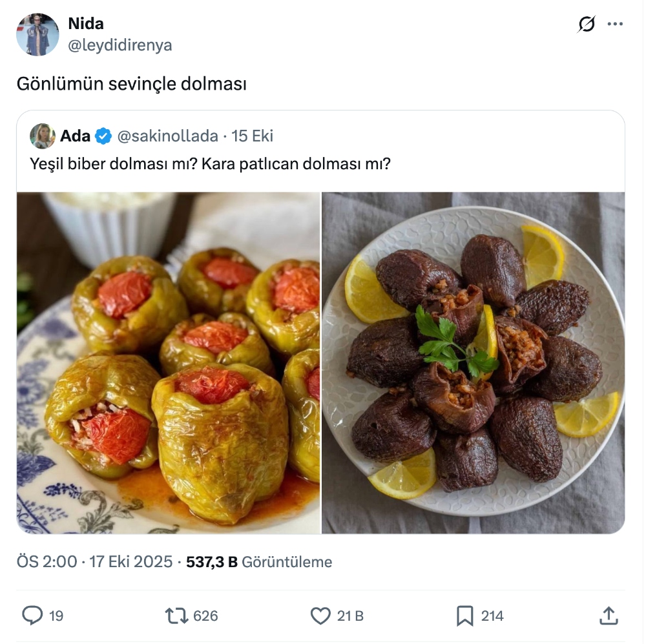Open the green stuffed peppers photo
This screenshot has height=644, width=646.
coord(168,362)
